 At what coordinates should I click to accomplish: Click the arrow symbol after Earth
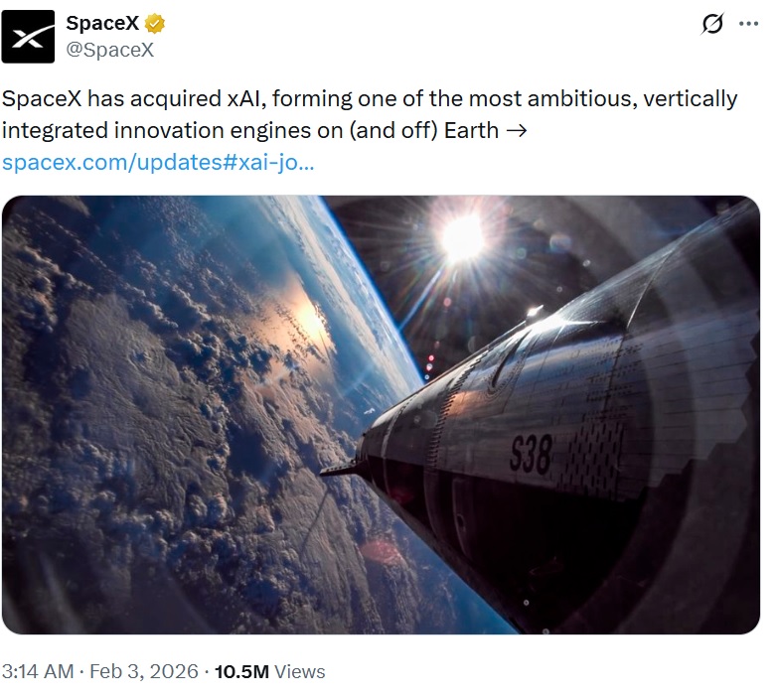(x=517, y=130)
